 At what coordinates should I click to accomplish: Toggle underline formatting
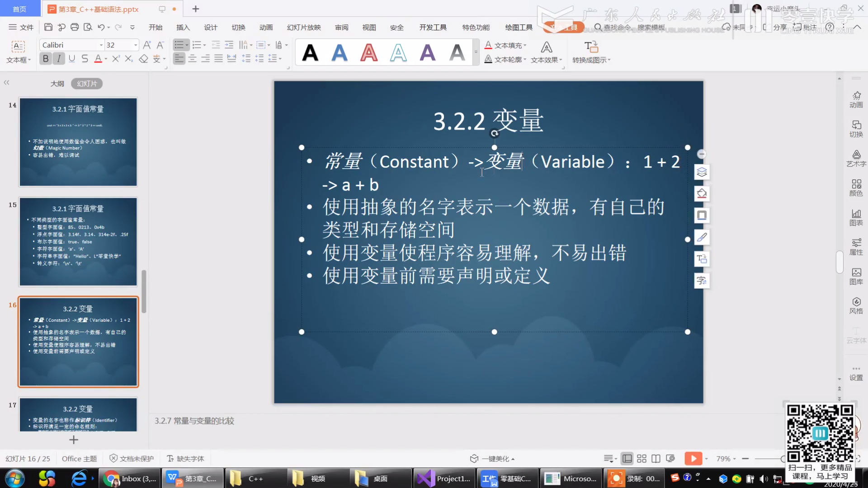click(x=72, y=59)
